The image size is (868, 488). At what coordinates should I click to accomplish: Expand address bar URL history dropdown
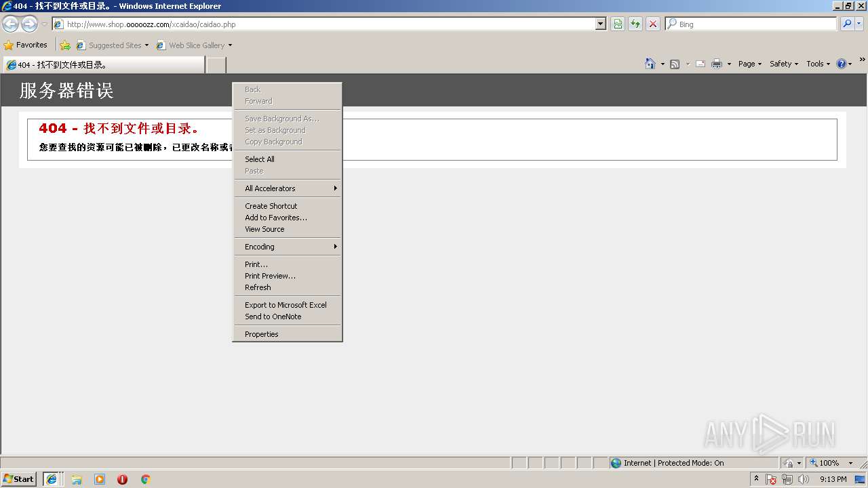pyautogui.click(x=601, y=24)
